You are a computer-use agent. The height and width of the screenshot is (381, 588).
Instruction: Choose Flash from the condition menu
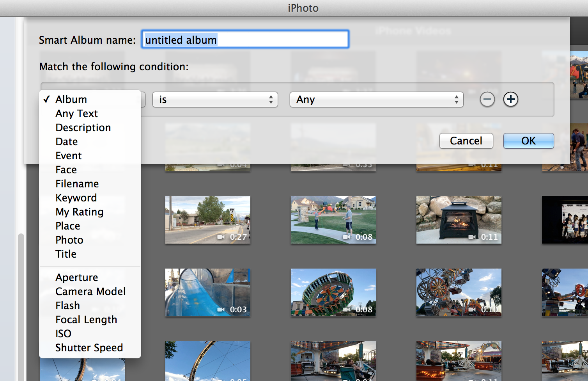coord(90,305)
